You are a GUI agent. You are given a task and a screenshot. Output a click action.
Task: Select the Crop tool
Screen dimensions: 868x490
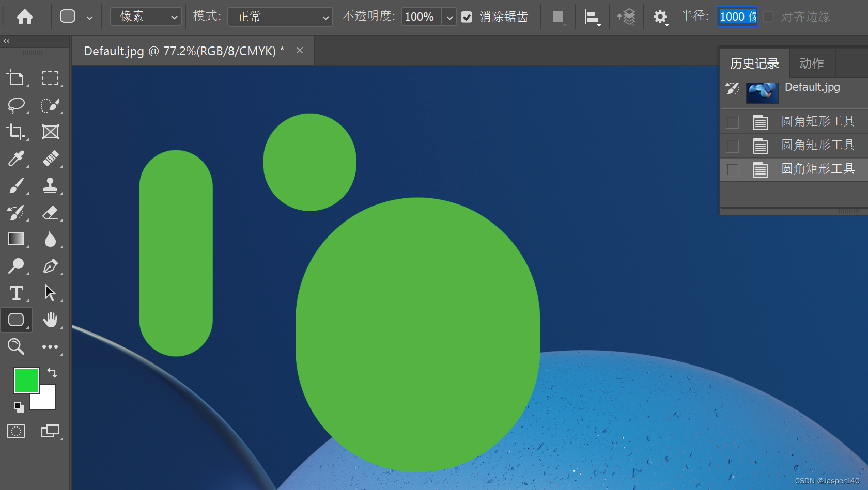[x=16, y=132]
